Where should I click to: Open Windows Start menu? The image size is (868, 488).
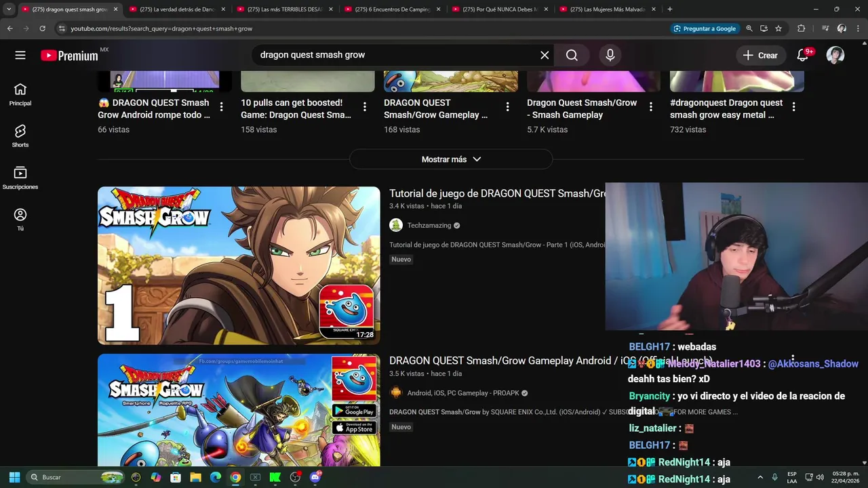14,477
